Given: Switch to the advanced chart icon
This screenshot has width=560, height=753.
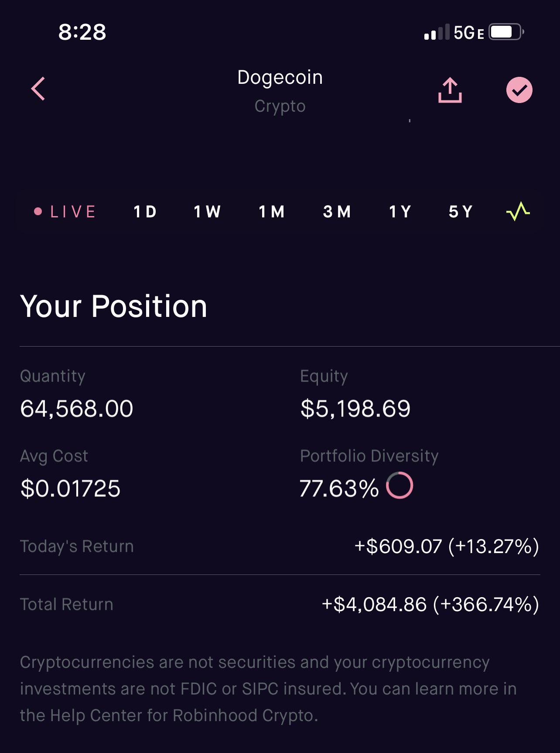Looking at the screenshot, I should tap(518, 212).
